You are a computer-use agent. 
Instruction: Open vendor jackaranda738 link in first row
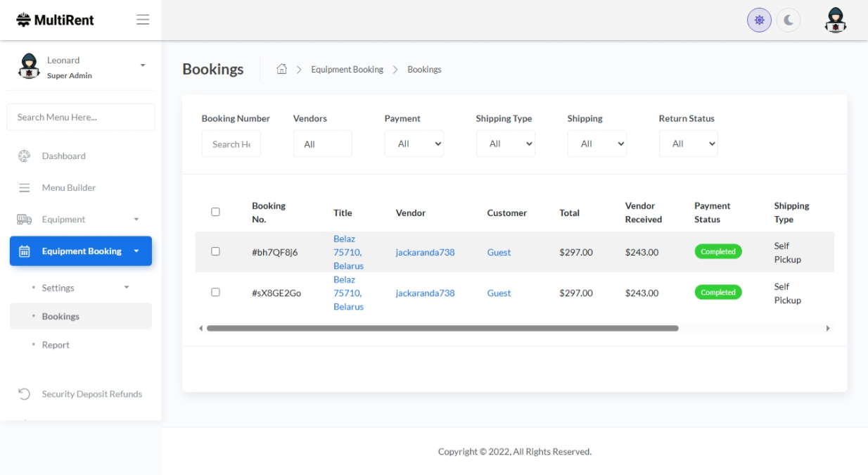[425, 253]
